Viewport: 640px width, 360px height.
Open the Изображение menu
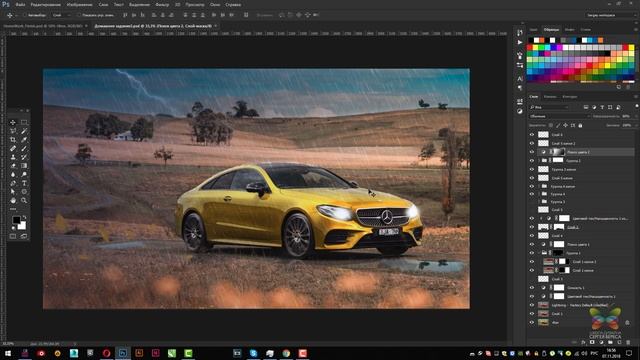(79, 5)
